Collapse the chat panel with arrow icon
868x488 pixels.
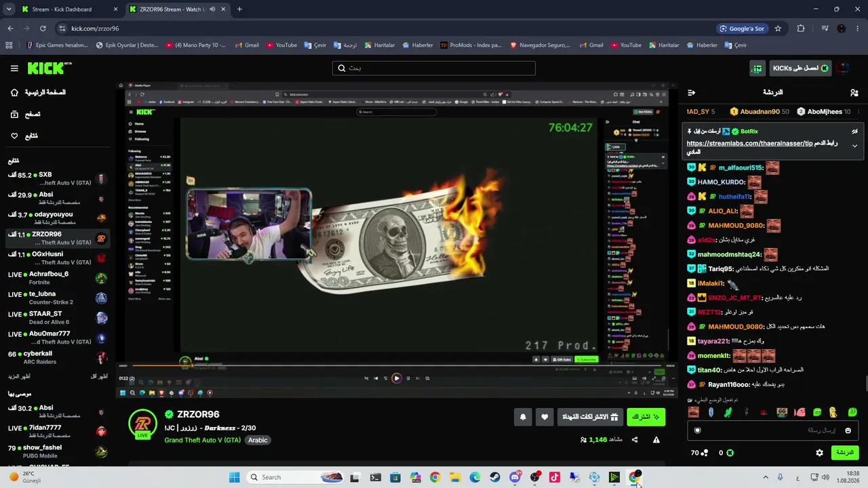[x=691, y=92]
